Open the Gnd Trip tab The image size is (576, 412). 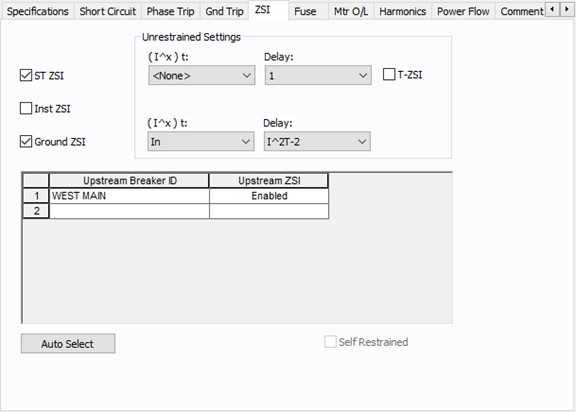(x=224, y=11)
